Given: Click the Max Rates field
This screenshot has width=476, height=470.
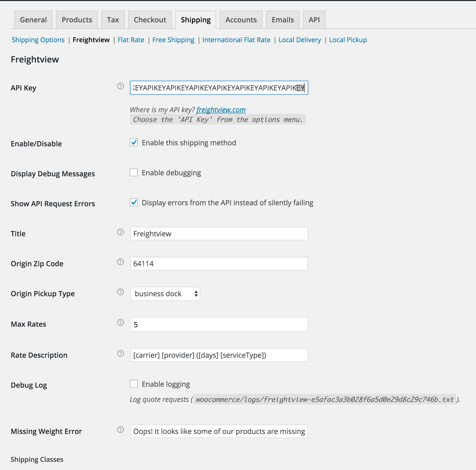Looking at the screenshot, I should [219, 324].
